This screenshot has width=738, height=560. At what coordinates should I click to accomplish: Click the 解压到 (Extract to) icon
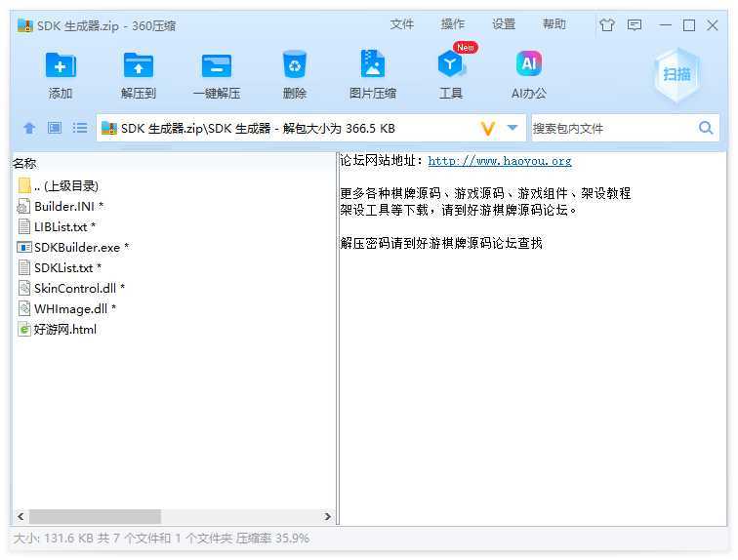click(x=139, y=65)
